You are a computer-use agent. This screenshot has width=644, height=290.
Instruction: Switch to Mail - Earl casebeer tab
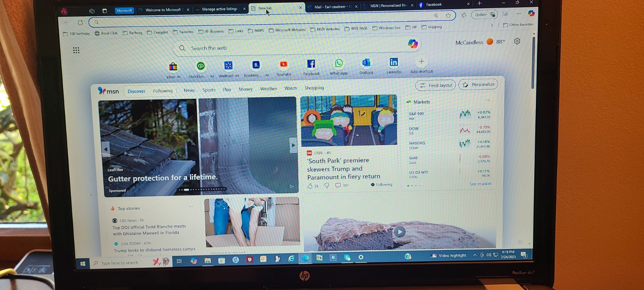(x=333, y=7)
